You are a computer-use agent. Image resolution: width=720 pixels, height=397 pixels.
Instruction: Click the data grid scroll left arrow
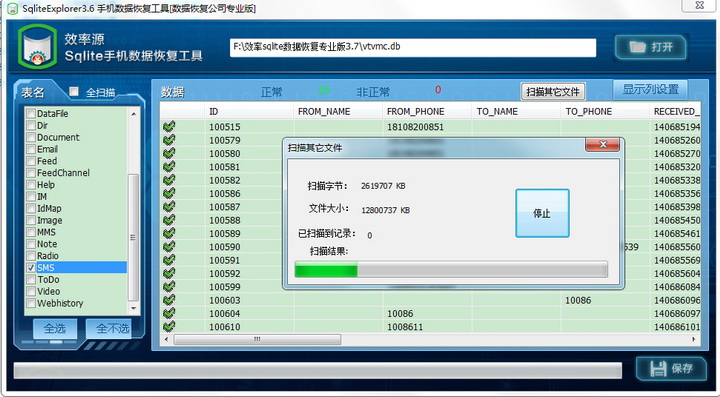tap(167, 339)
